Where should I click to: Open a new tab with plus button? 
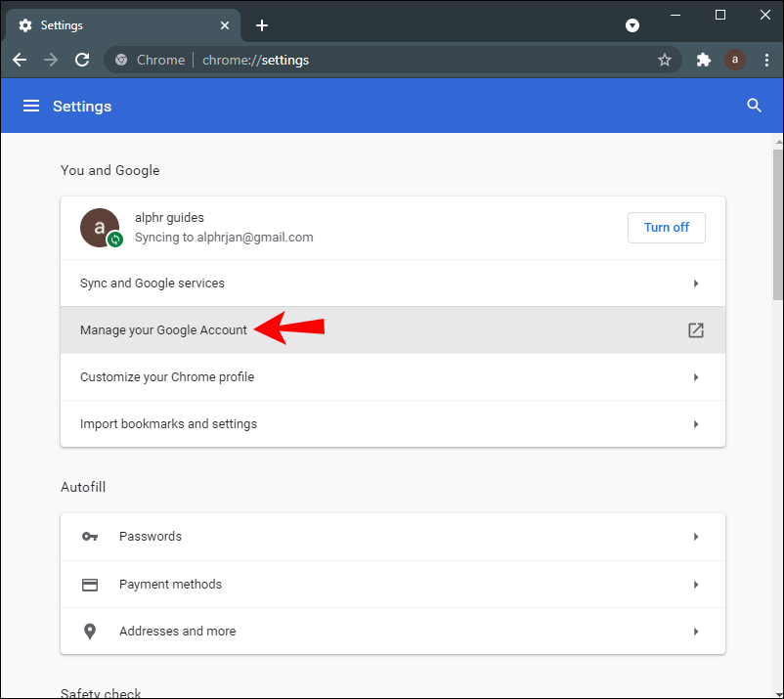(262, 25)
